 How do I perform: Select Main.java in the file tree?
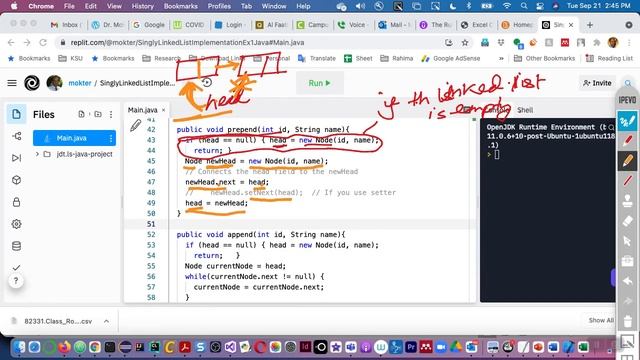74,138
